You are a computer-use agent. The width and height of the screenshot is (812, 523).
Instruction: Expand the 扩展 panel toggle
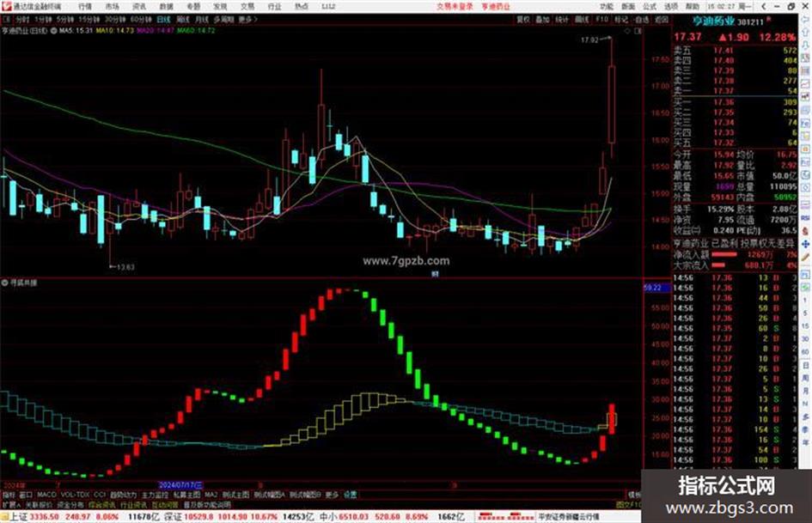pos(11,504)
